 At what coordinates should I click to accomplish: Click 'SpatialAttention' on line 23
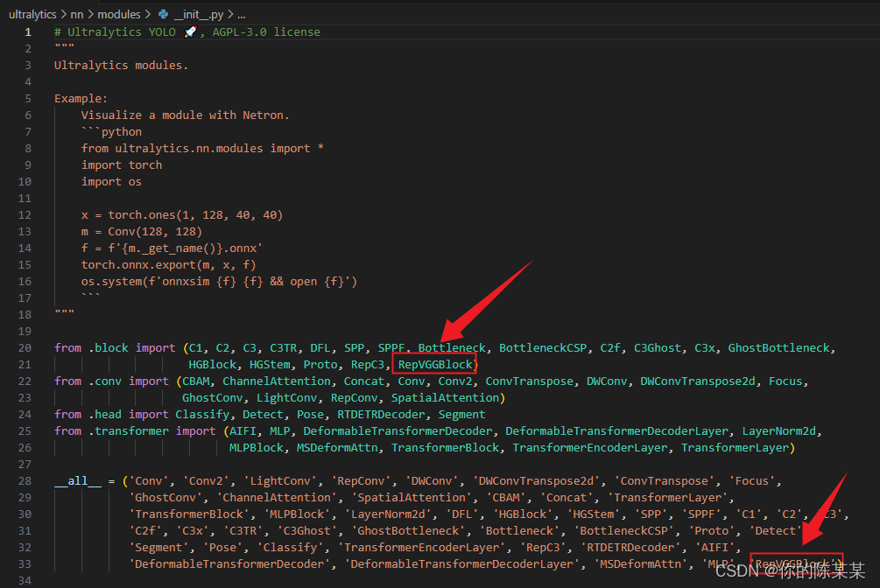(445, 398)
